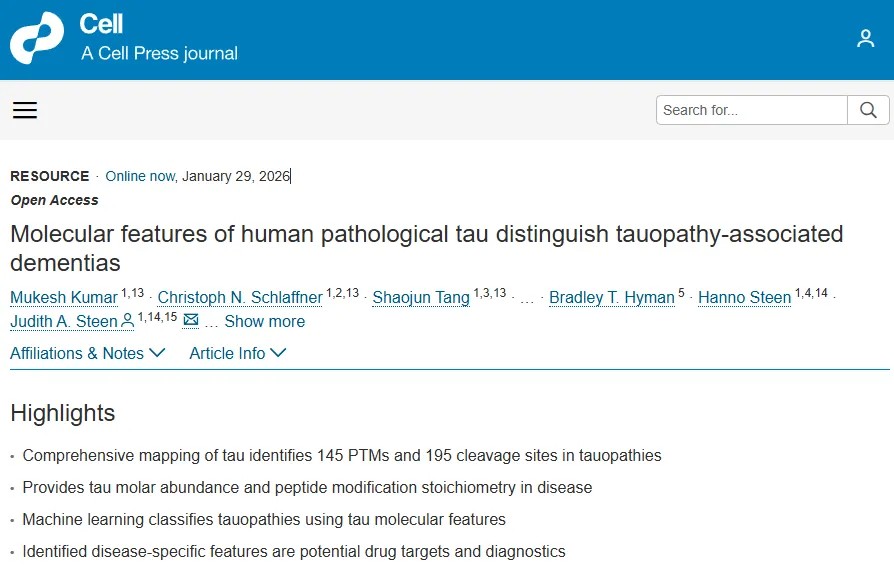
Task: Click the Cell journal title text
Action: click(x=101, y=23)
